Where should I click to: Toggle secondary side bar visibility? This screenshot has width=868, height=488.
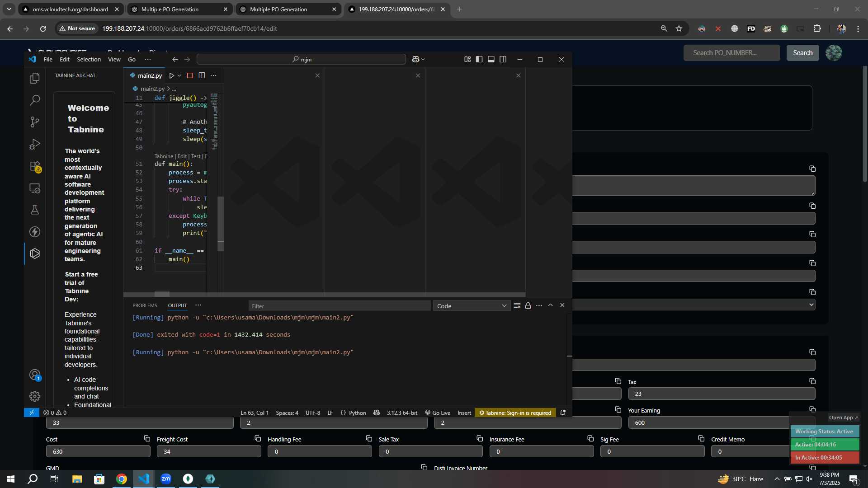(503, 59)
